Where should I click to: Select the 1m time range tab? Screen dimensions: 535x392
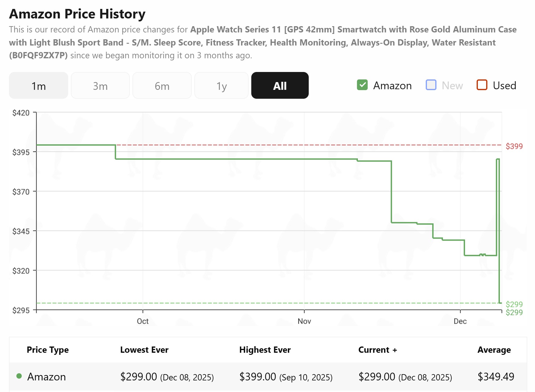click(x=38, y=86)
